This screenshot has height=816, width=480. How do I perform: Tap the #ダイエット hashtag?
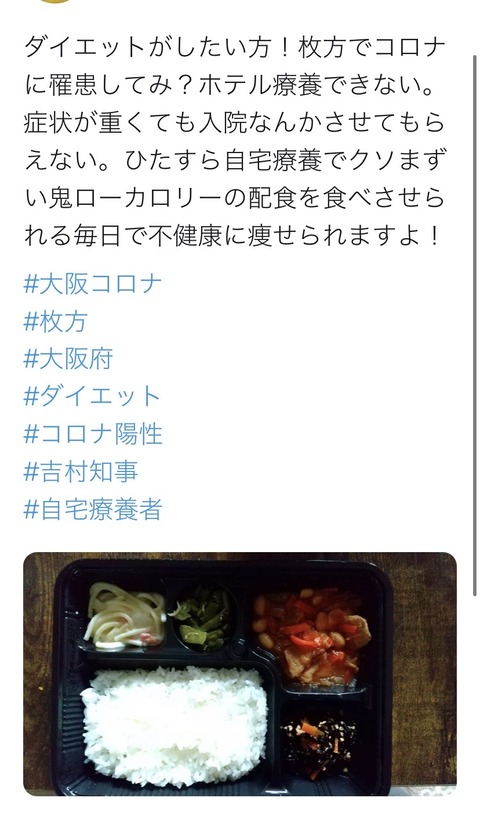[93, 397]
